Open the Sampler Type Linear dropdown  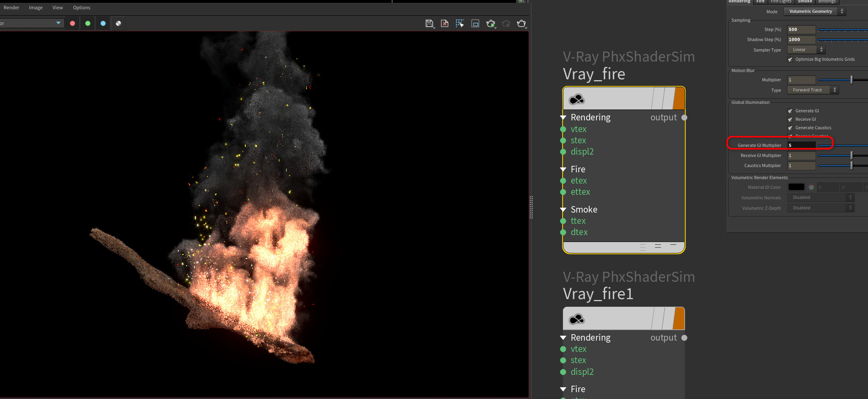(806, 50)
